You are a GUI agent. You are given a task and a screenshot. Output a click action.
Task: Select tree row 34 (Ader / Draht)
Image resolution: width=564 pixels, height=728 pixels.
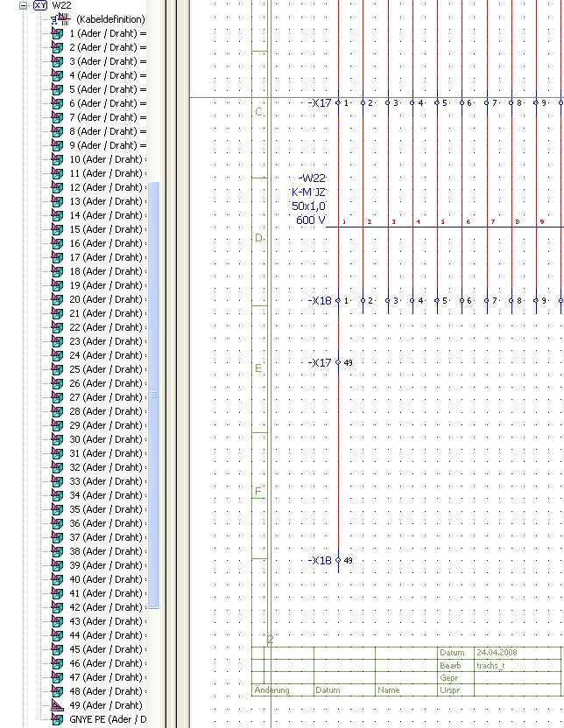pos(108,495)
